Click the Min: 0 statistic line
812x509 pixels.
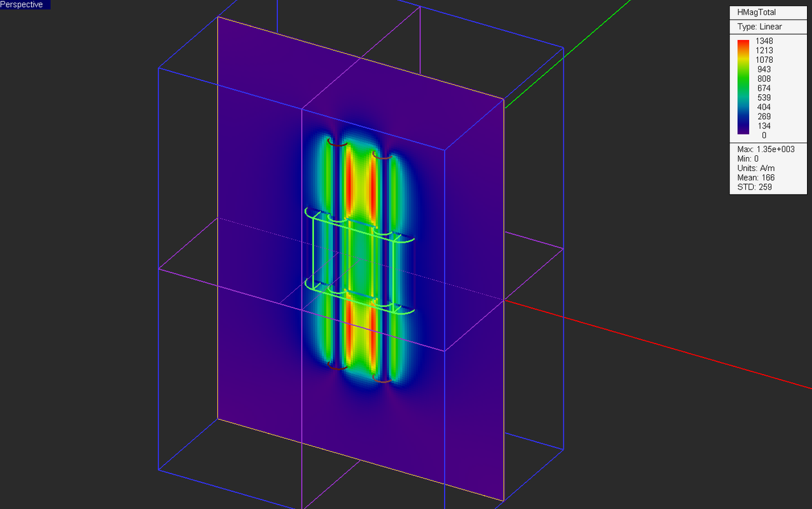tap(747, 158)
